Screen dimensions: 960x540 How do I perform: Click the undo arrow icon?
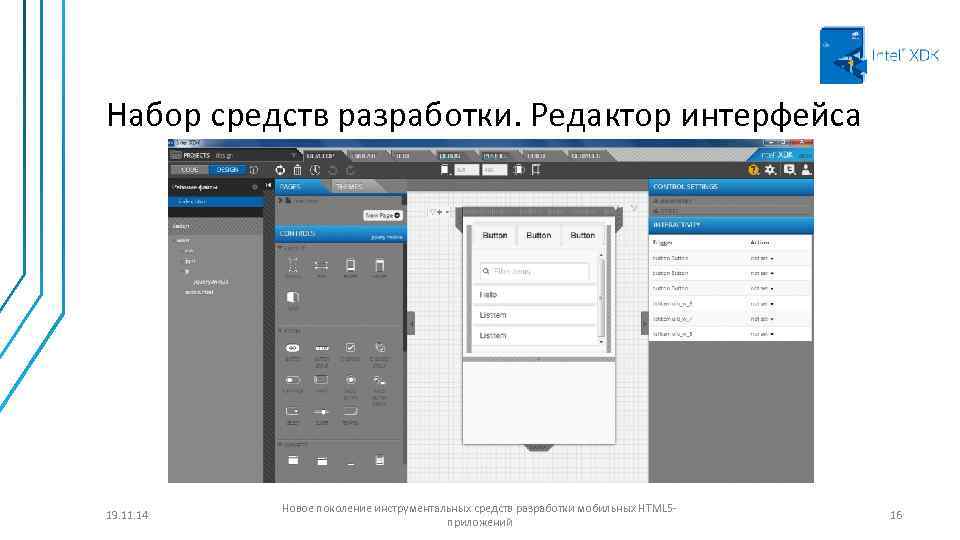coord(332,170)
